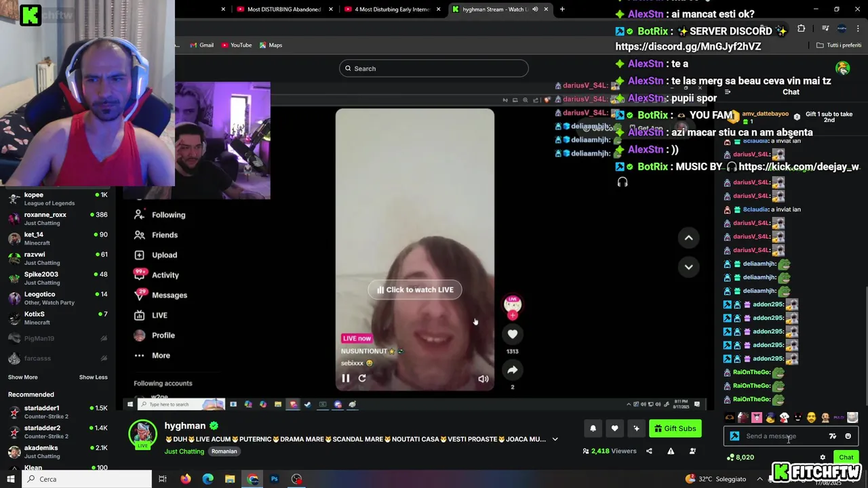
Task: Open KotixS channel in sidebar
Action: [58, 318]
